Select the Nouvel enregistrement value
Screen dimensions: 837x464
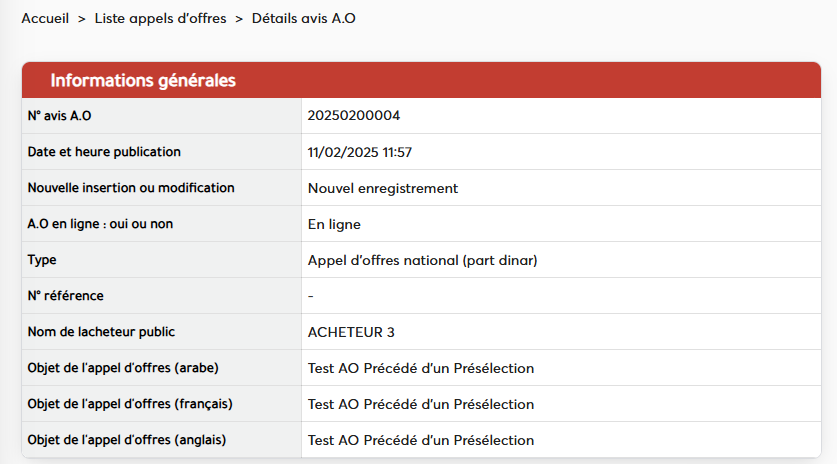[x=383, y=188]
